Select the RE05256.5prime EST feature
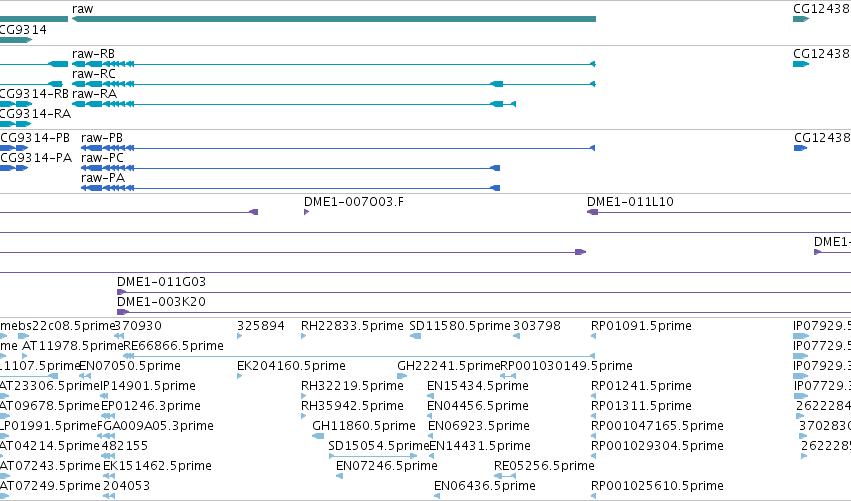The height and width of the screenshot is (501, 851). (505, 476)
